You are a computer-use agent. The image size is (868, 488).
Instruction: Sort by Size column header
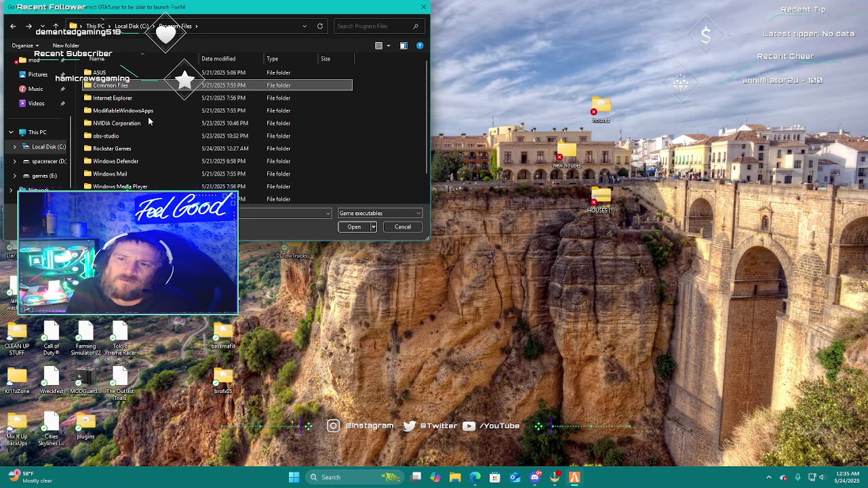(x=325, y=59)
